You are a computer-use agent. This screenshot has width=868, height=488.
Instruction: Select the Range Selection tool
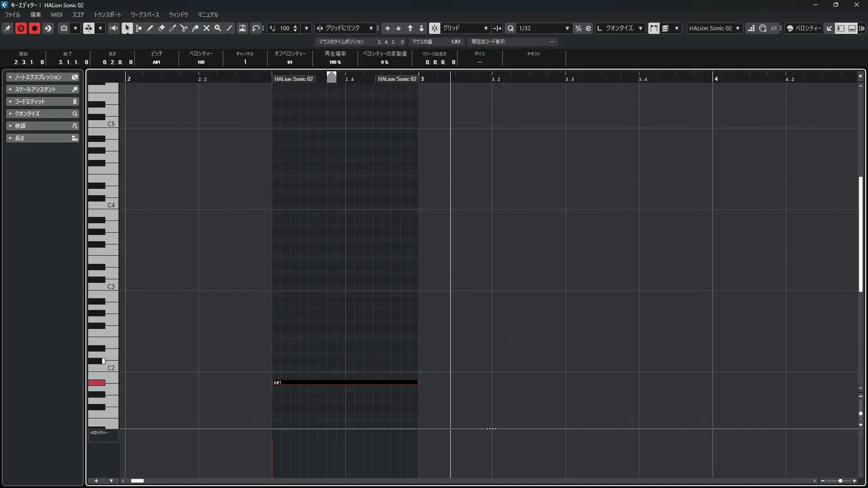click(139, 28)
